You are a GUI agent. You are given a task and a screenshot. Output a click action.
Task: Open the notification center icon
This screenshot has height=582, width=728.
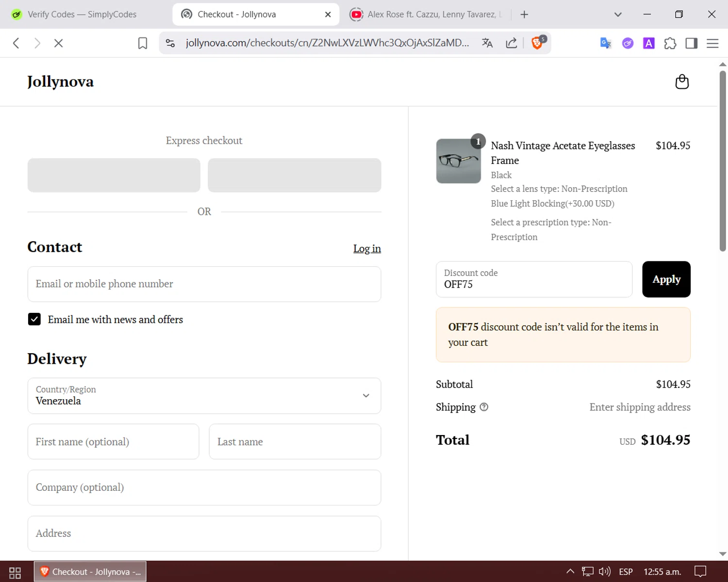click(x=700, y=571)
